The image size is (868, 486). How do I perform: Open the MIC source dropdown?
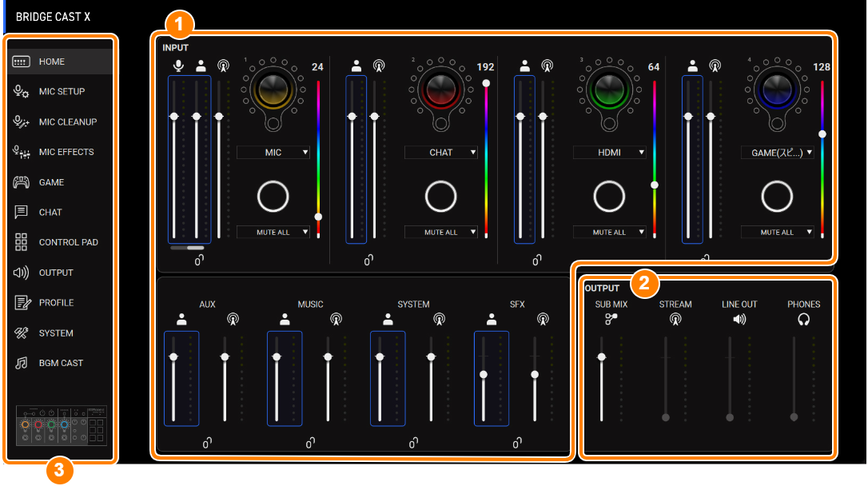[x=273, y=152]
